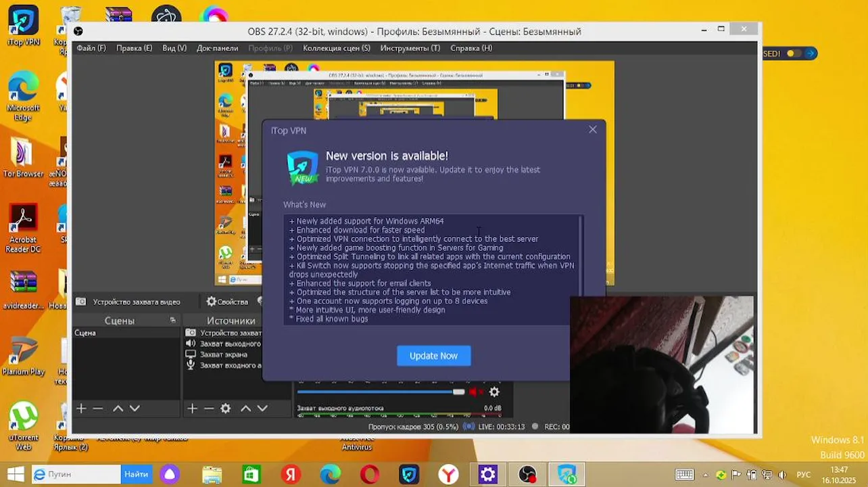
Task: Remove selected source with minus icon
Action: click(x=209, y=408)
